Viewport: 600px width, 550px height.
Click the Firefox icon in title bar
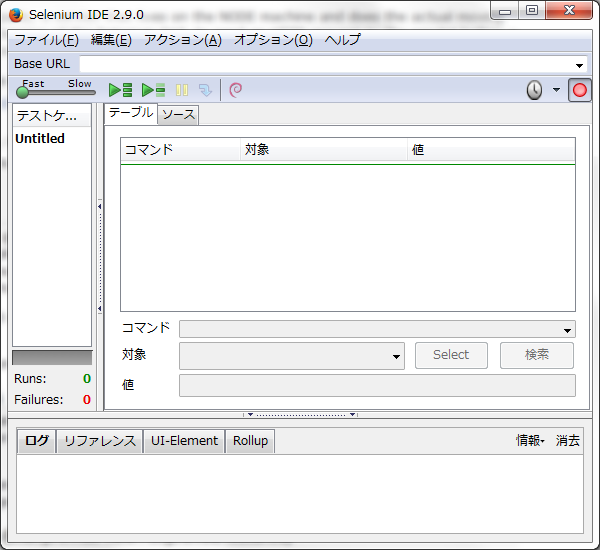tap(16, 15)
